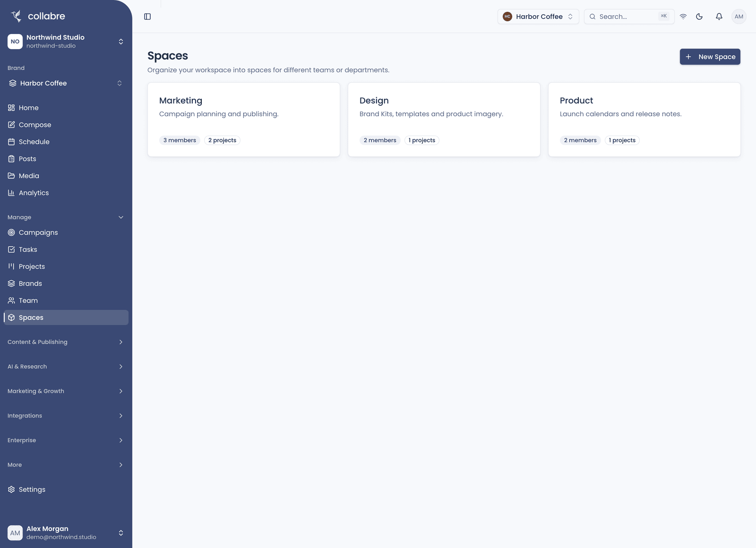Click Marketing's 2 projects badge

[x=222, y=140]
